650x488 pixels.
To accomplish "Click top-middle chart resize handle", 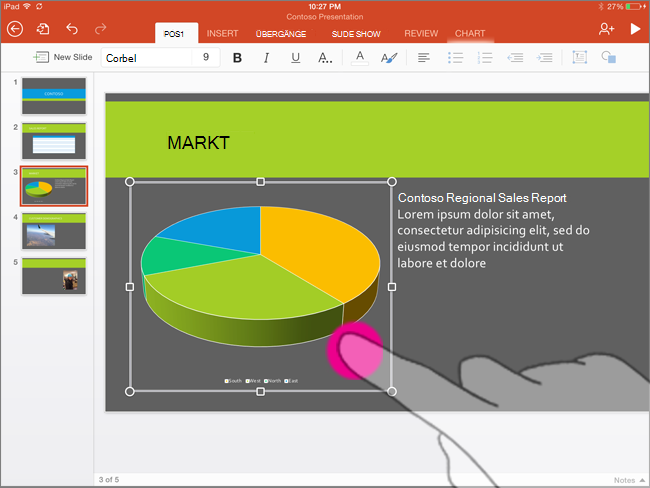I will [x=260, y=182].
